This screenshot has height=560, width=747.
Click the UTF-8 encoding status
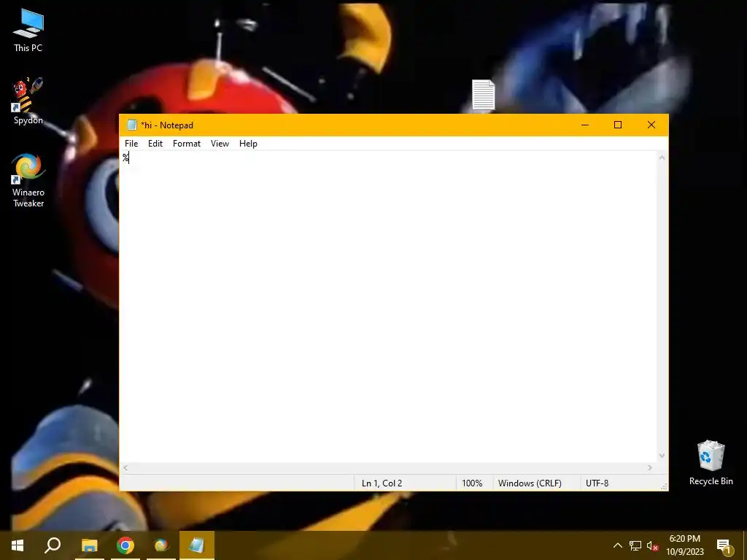[597, 483]
